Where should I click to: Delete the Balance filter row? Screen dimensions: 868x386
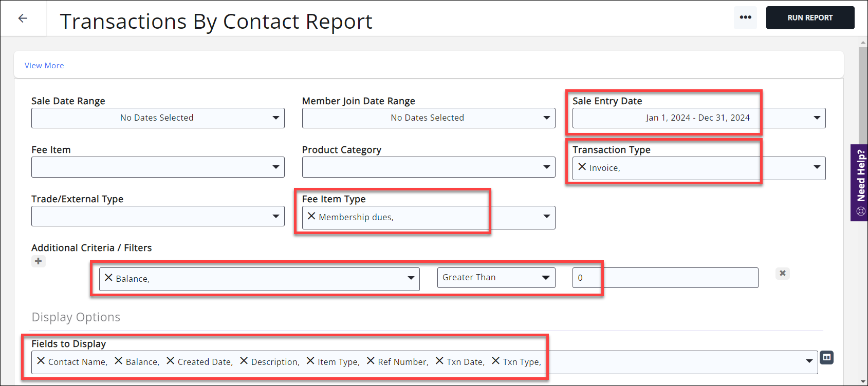point(782,273)
